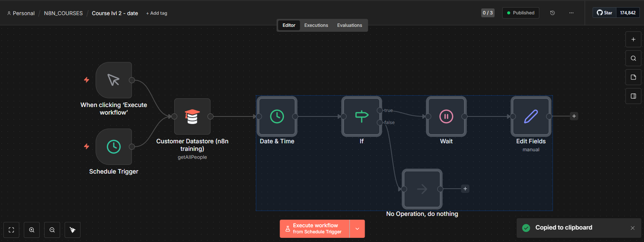Screen dimensions: 644x242
Task: Toggle the Published workflow status
Action: (x=520, y=13)
